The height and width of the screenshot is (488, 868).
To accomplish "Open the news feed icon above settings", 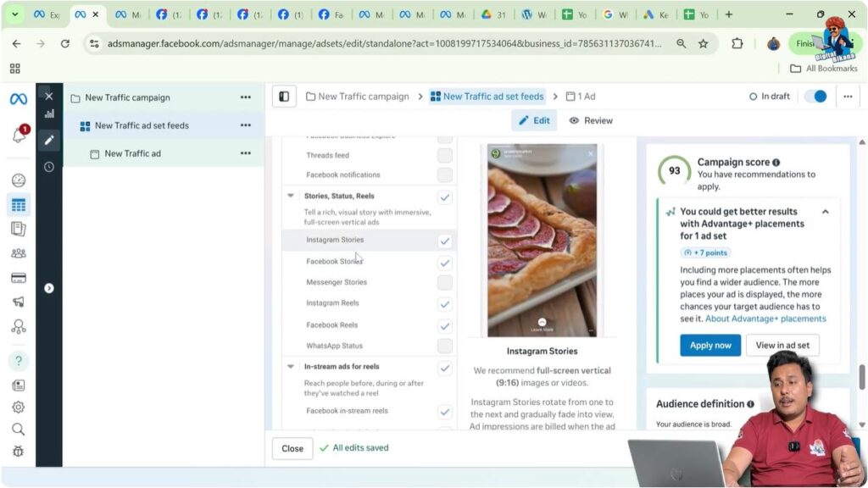I will coord(19,385).
